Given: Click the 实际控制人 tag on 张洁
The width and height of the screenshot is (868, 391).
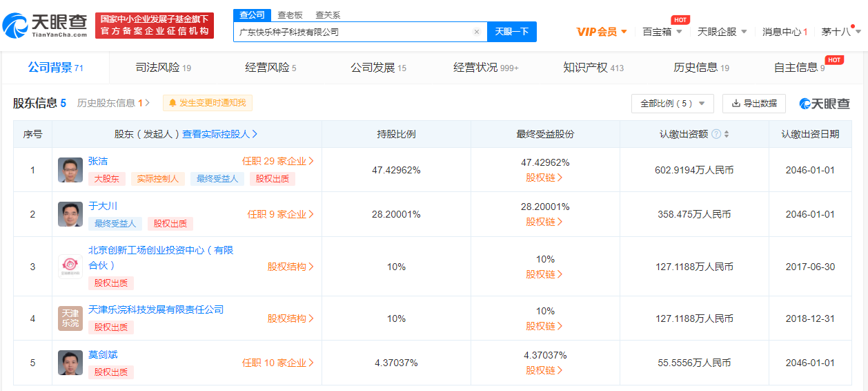Looking at the screenshot, I should coord(157,179).
